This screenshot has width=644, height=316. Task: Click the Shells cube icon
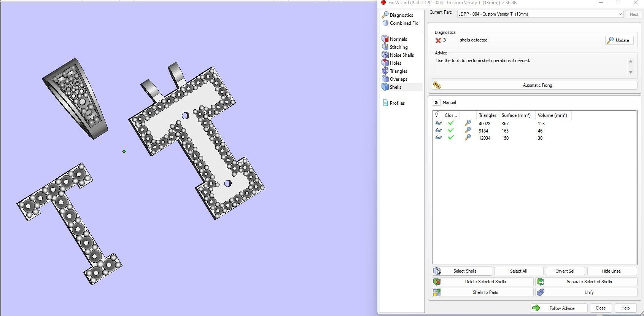click(x=385, y=87)
